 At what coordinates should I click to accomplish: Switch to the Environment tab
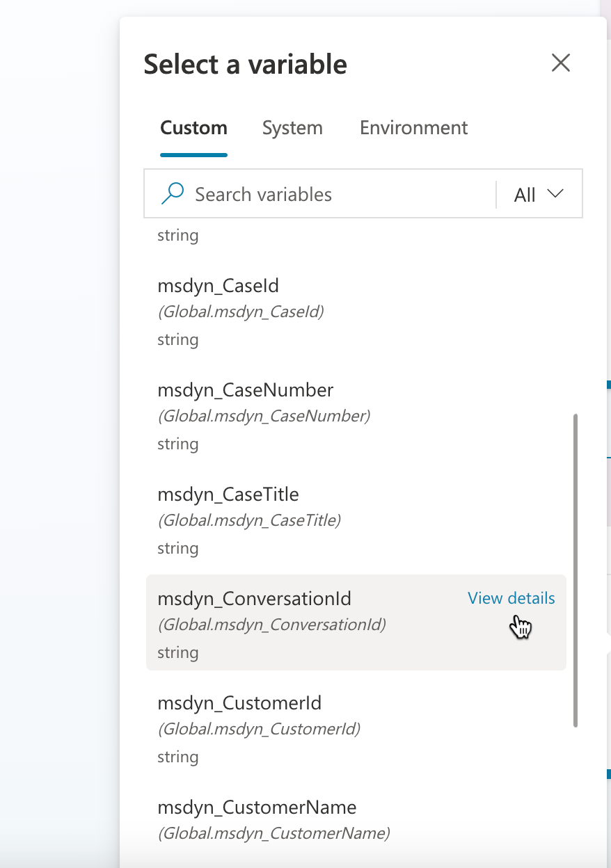pos(413,128)
